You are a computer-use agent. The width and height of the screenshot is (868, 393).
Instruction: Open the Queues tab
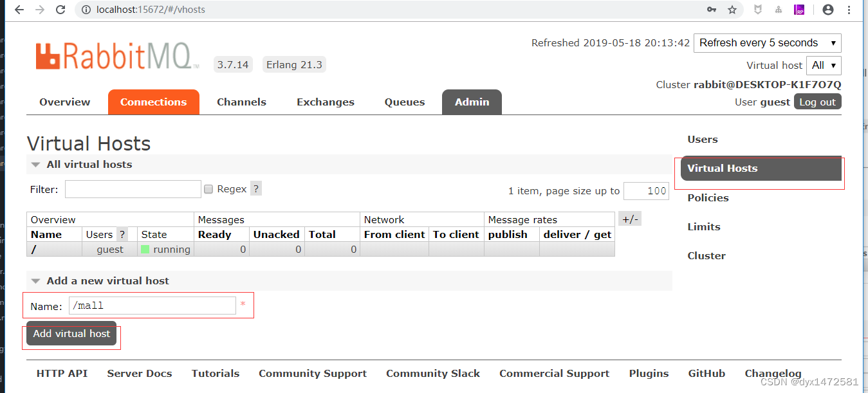(405, 102)
